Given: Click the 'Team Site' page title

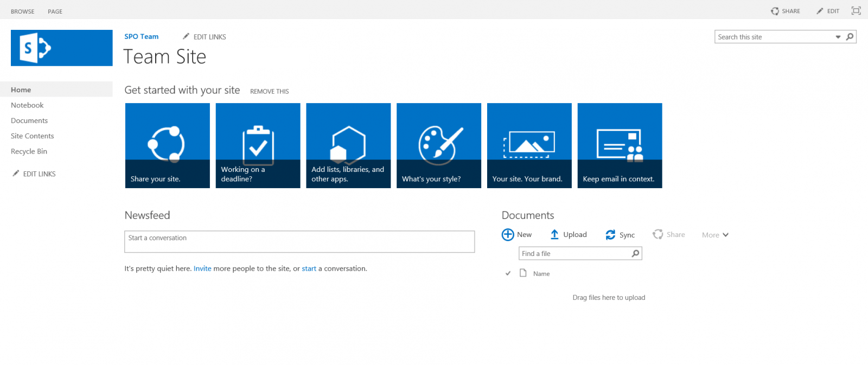Looking at the screenshot, I should (x=165, y=57).
